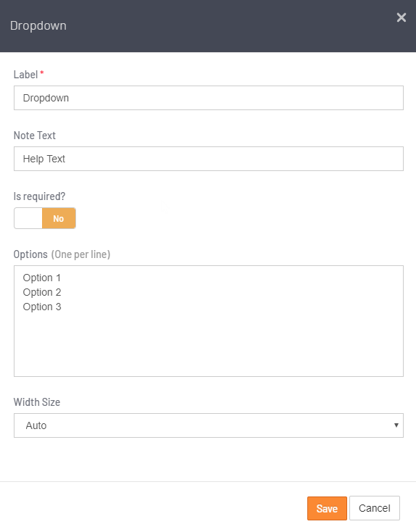
Task: Click into the Label input field
Action: point(208,98)
